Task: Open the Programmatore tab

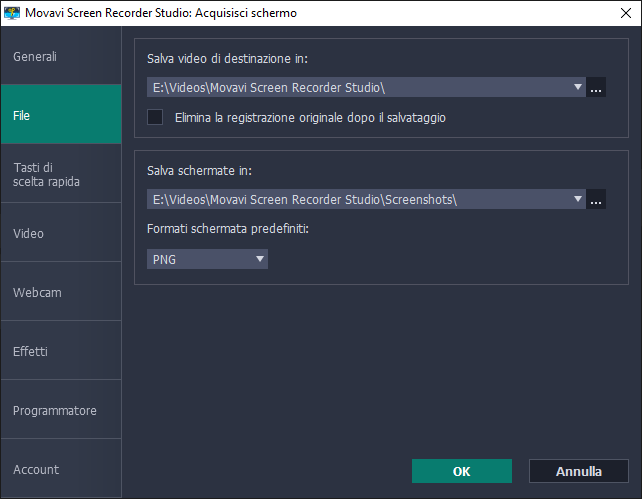Action: [61, 410]
